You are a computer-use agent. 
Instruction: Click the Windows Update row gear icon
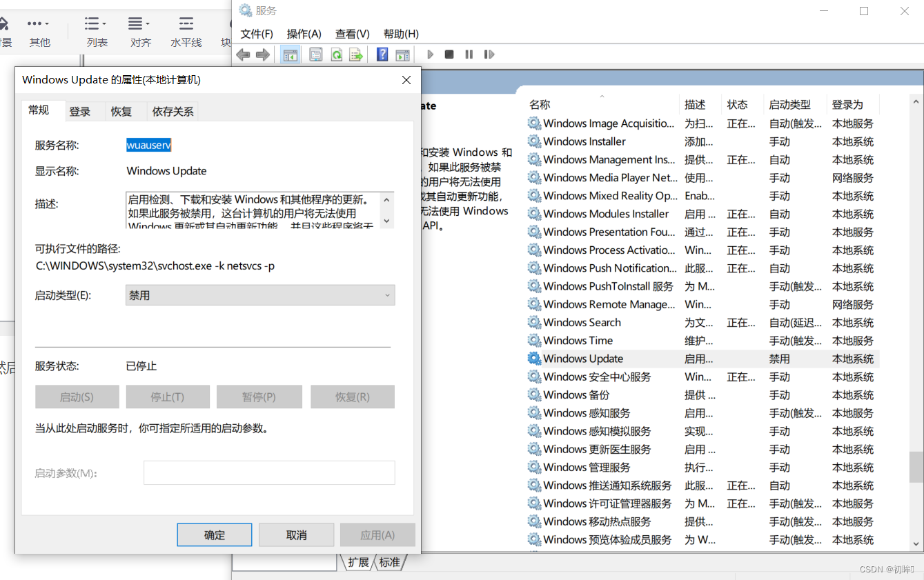point(534,359)
